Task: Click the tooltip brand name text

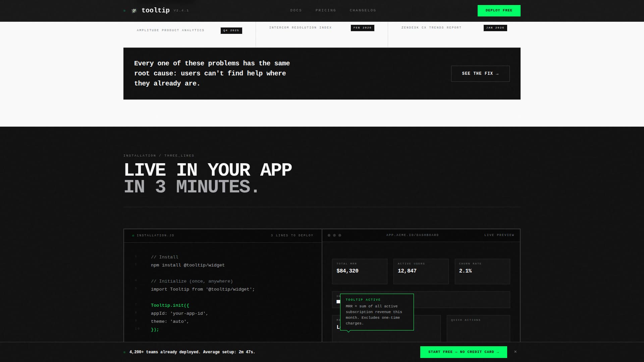Action: (x=156, y=10)
